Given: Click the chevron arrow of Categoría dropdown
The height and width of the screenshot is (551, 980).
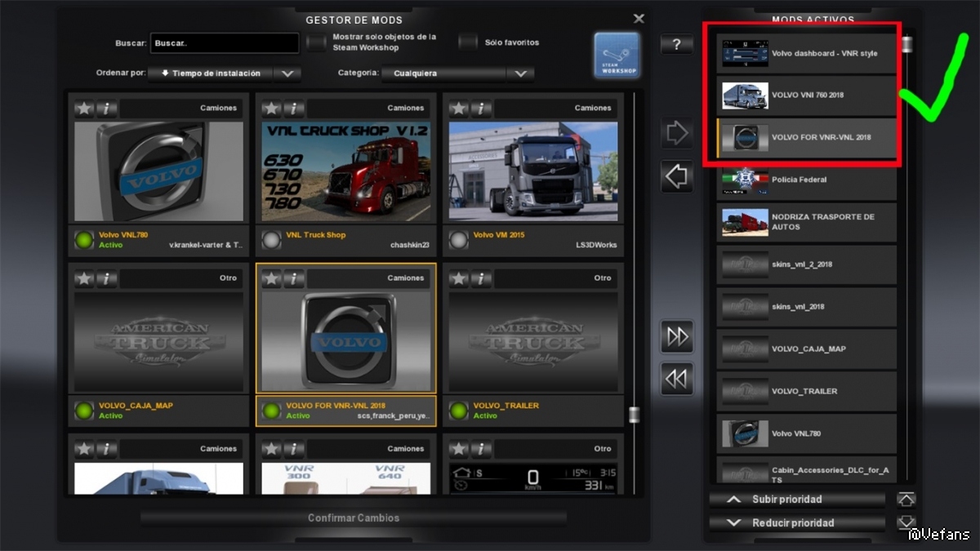Looking at the screenshot, I should [520, 73].
